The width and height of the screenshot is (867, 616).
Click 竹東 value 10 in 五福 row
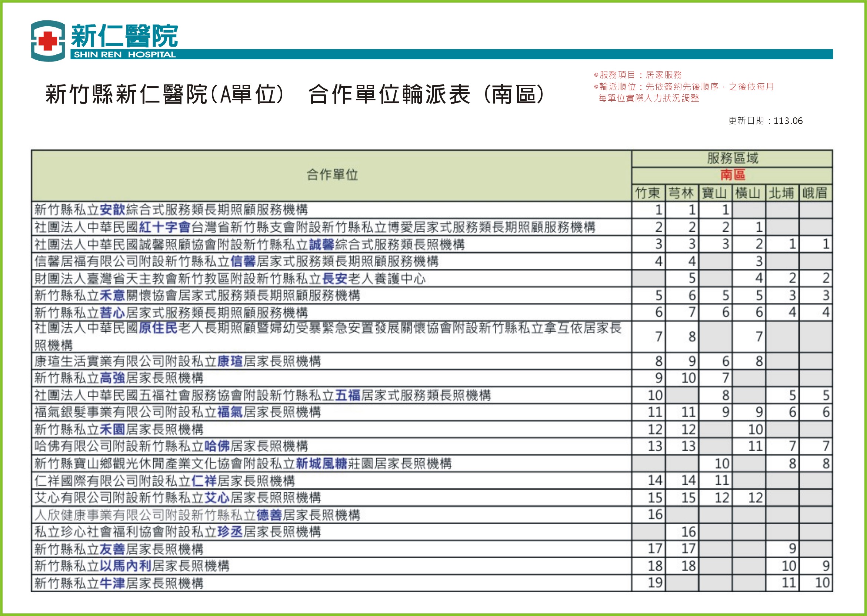tap(655, 395)
